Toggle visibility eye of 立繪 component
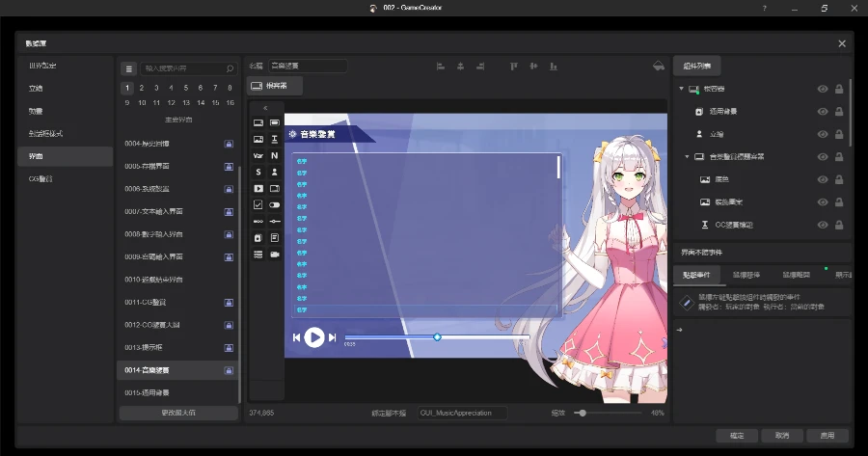This screenshot has height=456, width=868. [823, 134]
